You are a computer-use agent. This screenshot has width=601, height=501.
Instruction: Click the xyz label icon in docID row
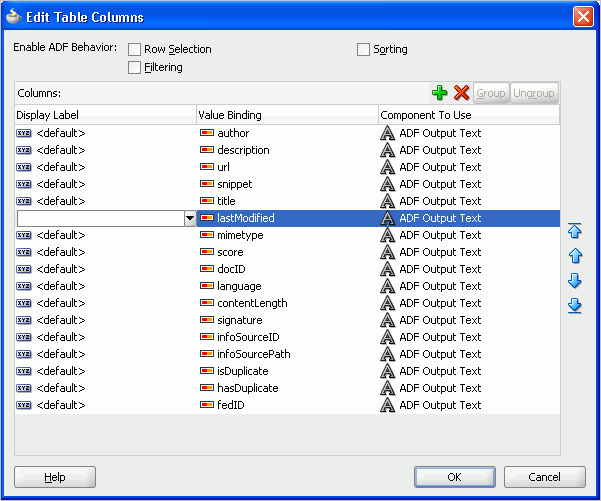(24, 269)
